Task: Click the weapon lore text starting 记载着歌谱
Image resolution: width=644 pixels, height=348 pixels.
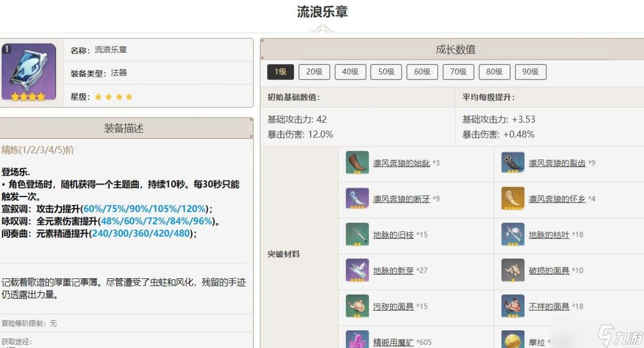Action: click(x=124, y=288)
